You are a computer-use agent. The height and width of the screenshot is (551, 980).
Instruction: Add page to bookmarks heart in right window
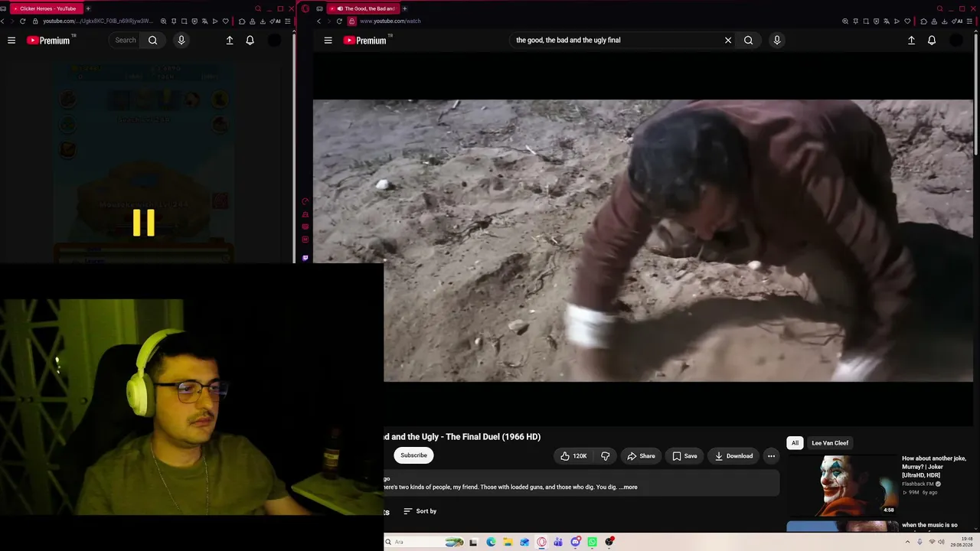(x=907, y=21)
